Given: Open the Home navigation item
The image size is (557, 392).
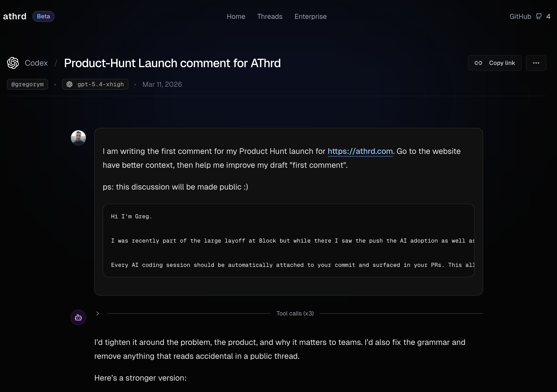Looking at the screenshot, I should 236,16.
